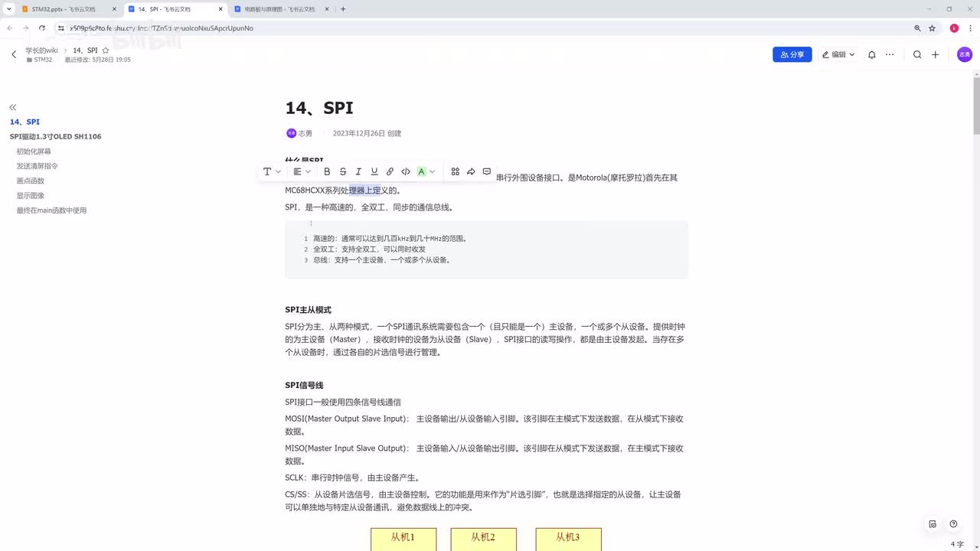980x551 pixels.
Task: Create new document with plus icon
Action: 936,54
